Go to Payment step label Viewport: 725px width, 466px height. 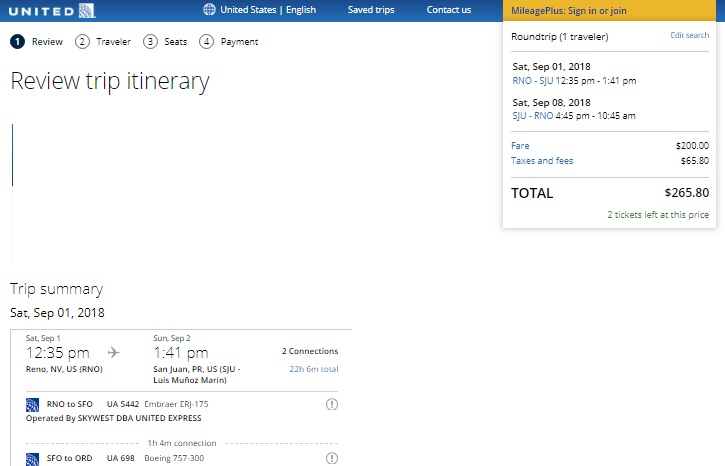click(240, 42)
